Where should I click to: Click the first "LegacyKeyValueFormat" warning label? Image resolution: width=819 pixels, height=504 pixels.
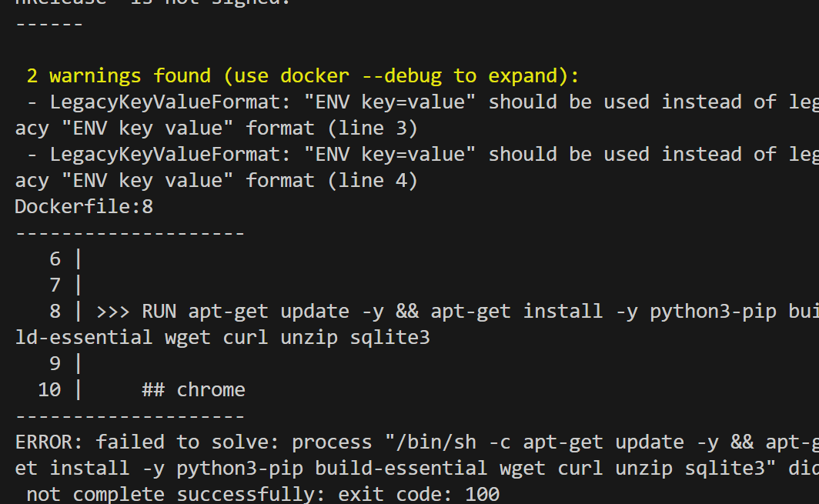[169, 102]
